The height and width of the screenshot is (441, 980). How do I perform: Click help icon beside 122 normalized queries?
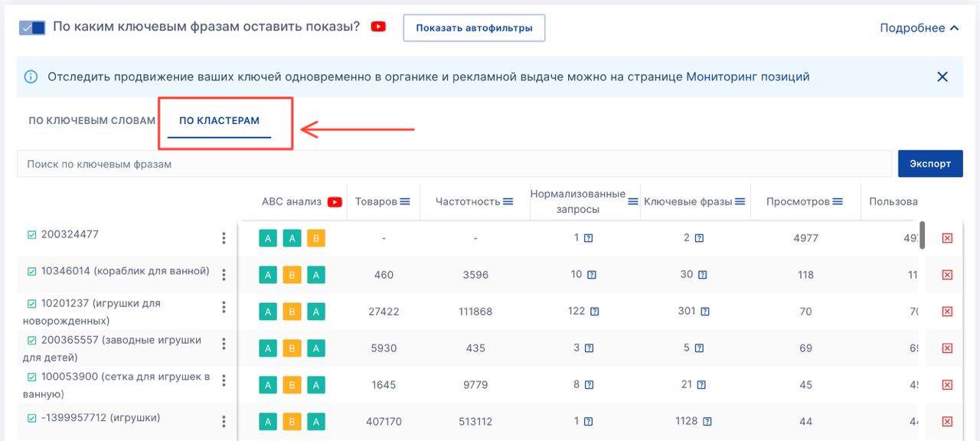pos(594,312)
